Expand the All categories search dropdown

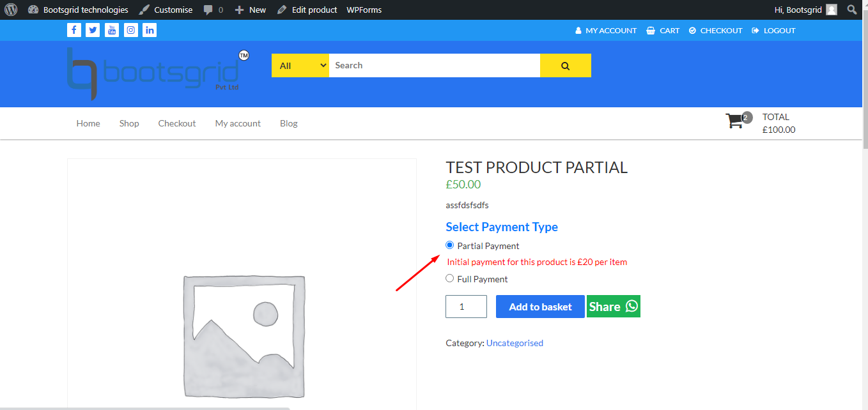coord(300,65)
